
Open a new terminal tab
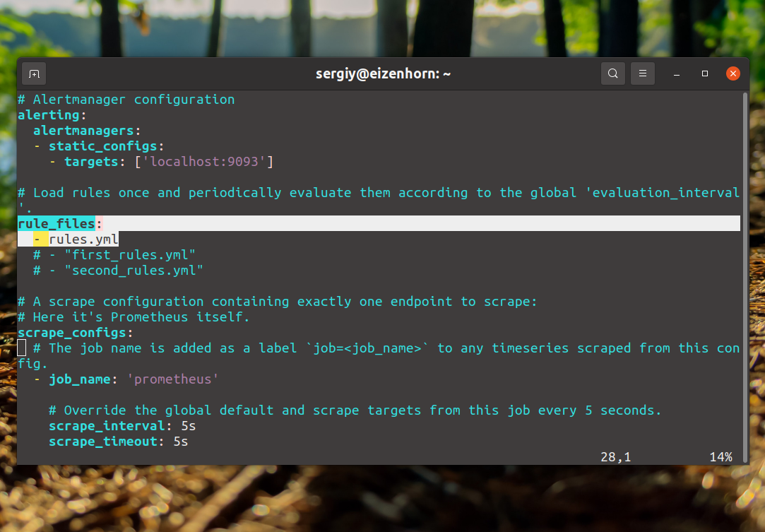point(34,73)
